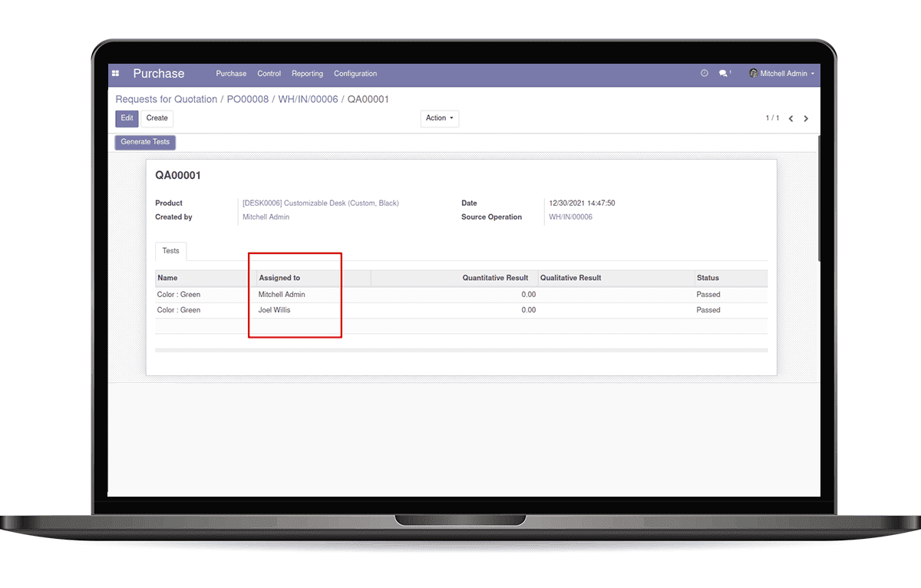Click the Create button
Image resolution: width=921 pixels, height=588 pixels.
(157, 118)
